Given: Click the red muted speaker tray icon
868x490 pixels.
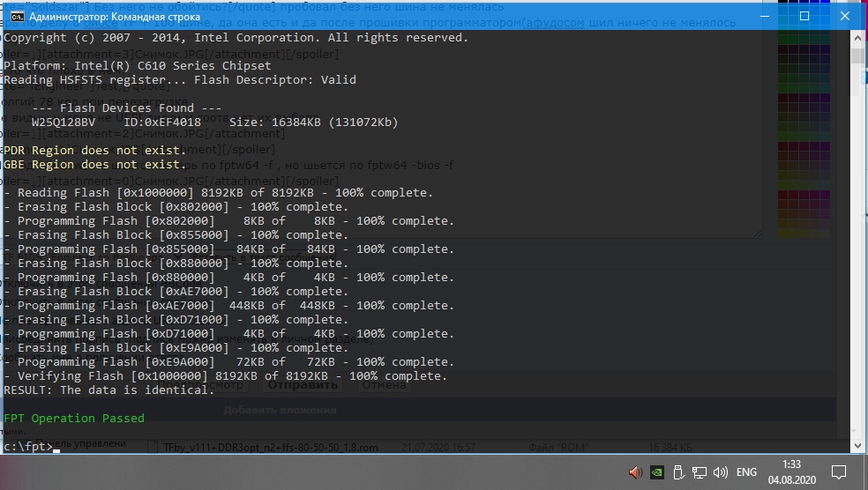Looking at the screenshot, I should coord(635,472).
